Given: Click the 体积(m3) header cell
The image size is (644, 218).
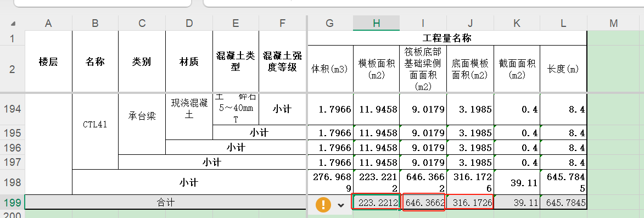Looking at the screenshot, I should tap(330, 69).
